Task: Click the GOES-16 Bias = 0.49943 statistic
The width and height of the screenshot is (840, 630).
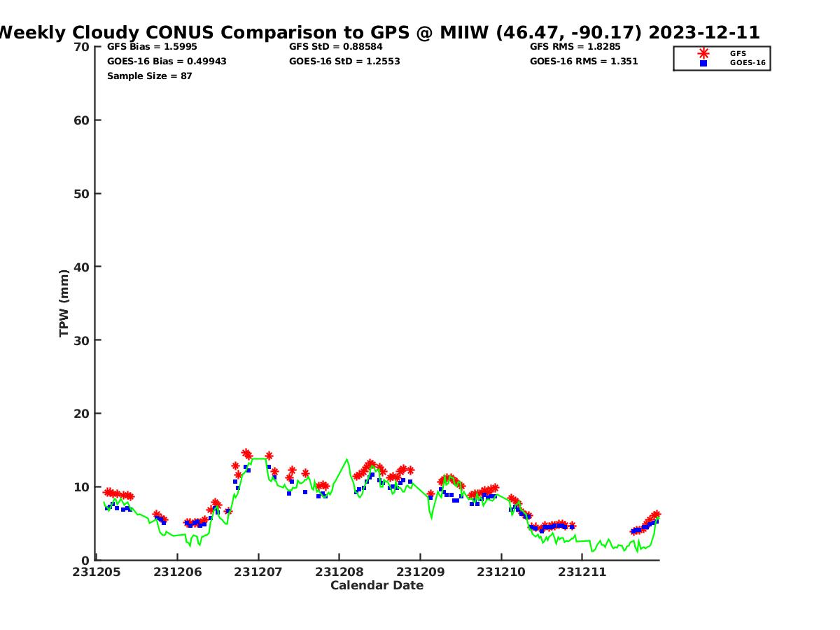Action: [167, 62]
